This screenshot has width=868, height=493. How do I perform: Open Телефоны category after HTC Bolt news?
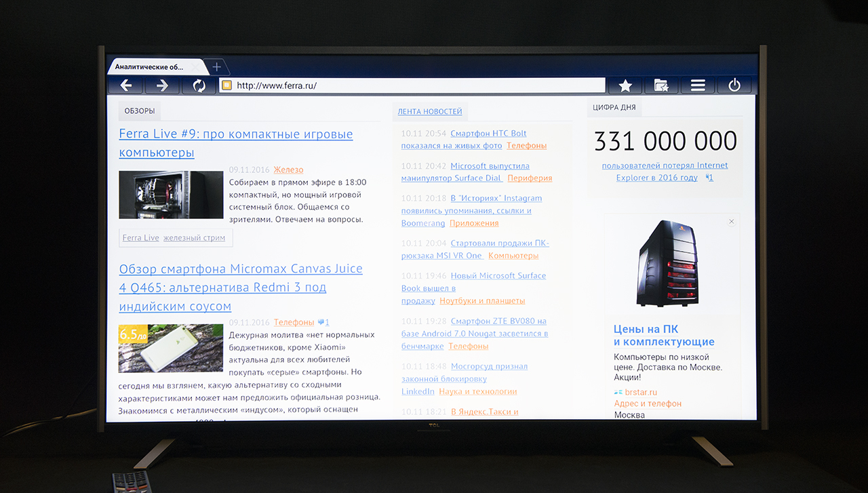point(526,146)
